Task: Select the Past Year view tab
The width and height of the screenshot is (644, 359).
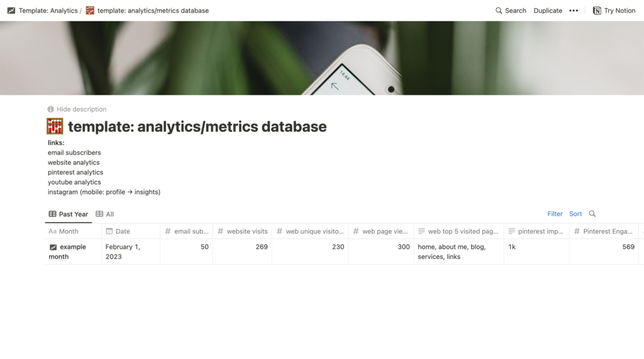Action: (69, 214)
